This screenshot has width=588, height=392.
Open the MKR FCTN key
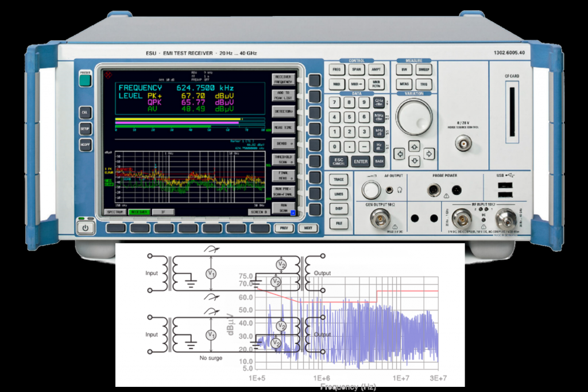click(376, 84)
